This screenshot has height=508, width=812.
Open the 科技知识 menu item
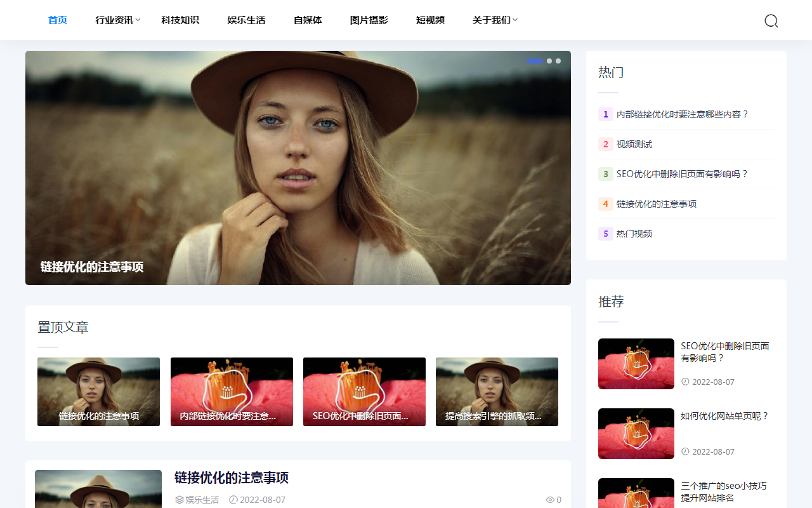pos(180,20)
